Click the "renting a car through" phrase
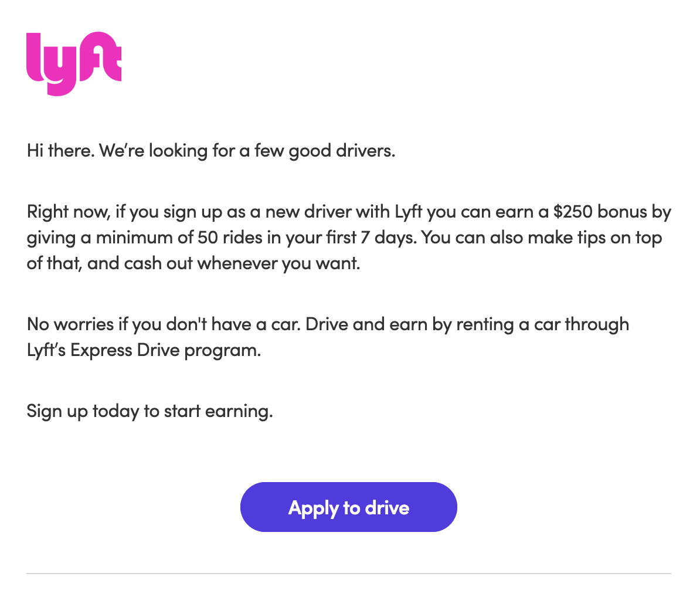700x590 pixels. (x=532, y=324)
